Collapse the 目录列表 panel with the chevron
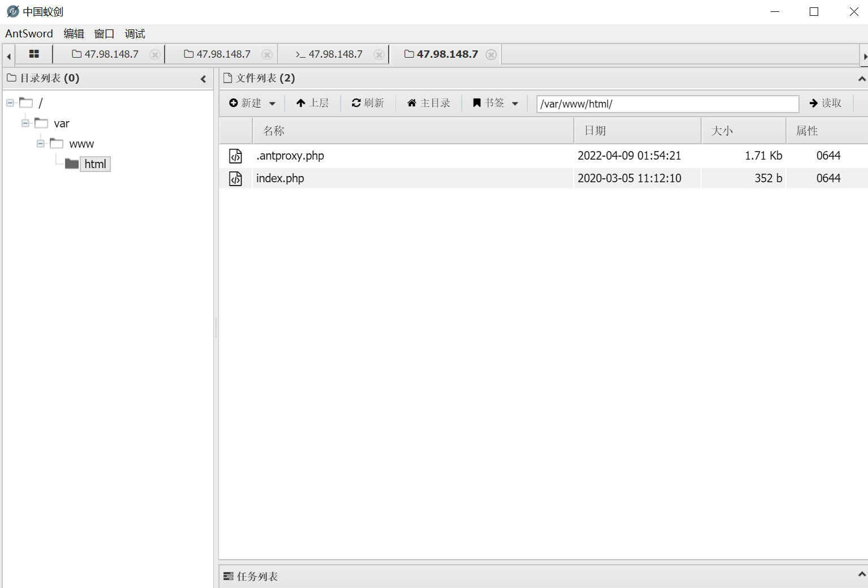The image size is (868, 588). pos(203,79)
